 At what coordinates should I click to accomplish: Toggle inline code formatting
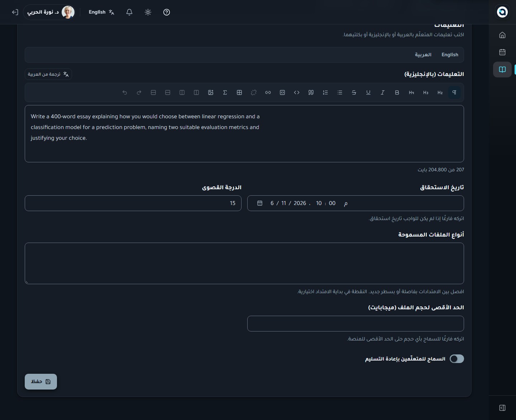click(x=297, y=92)
